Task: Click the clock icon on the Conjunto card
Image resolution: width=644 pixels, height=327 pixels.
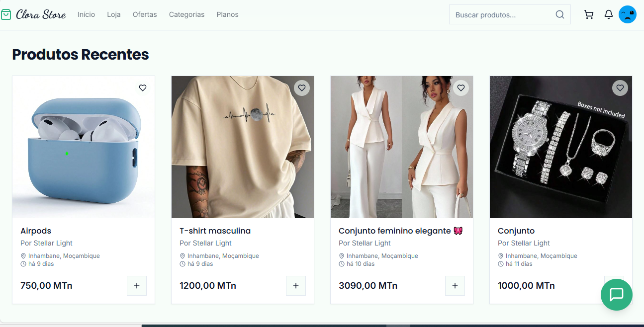Action: [500, 263]
